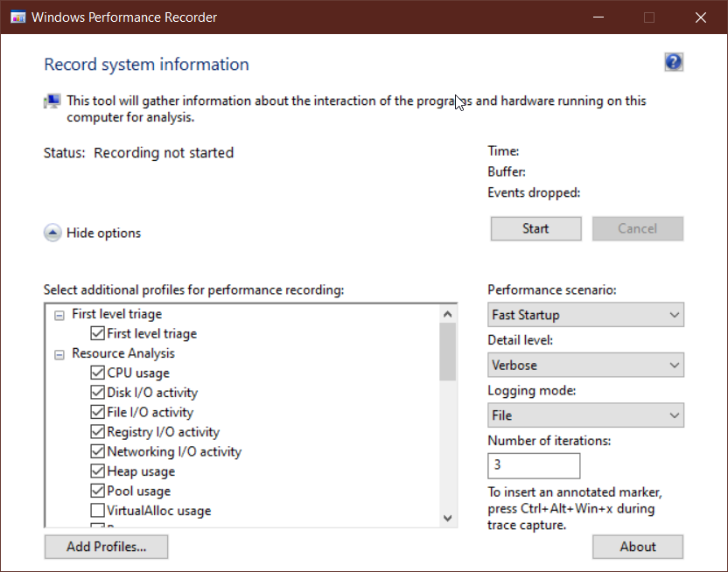The height and width of the screenshot is (572, 728).
Task: Enable the VirtualAlloc usage checkbox
Action: [x=97, y=510]
